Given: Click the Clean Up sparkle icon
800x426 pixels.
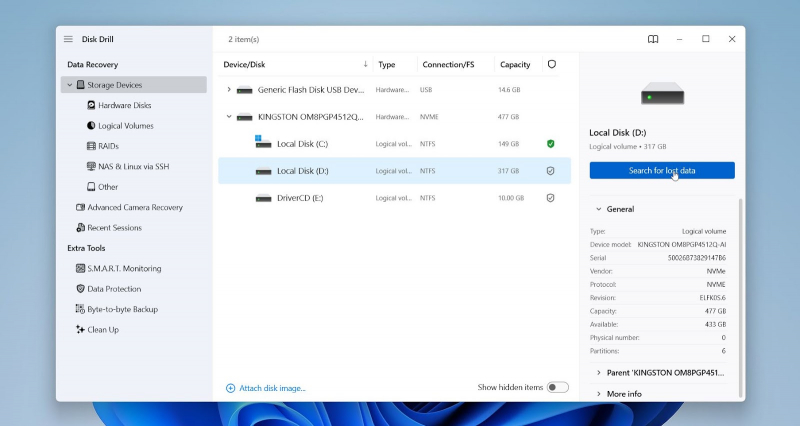Looking at the screenshot, I should point(80,330).
